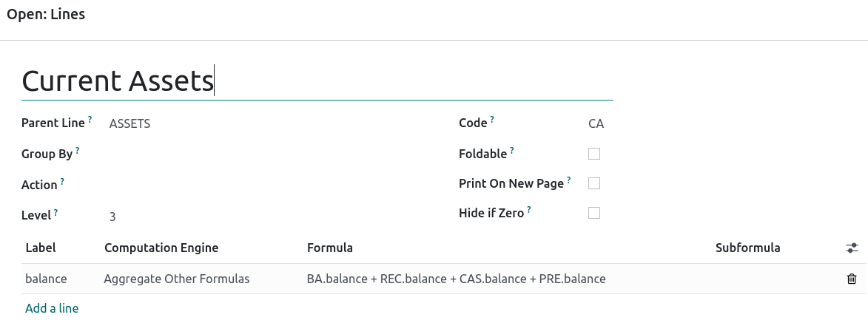The image size is (868, 323).
Task: Click Foldable help question mark
Action: click(x=512, y=150)
